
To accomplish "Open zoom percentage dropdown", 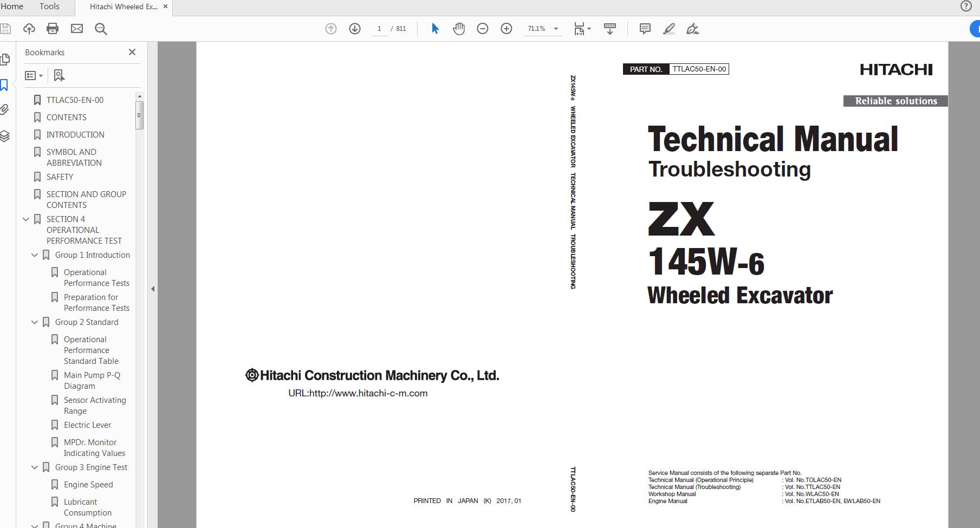I will coord(556,29).
